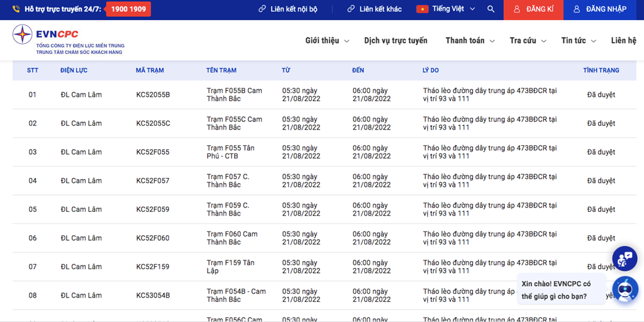Open the Liên hệ menu item

[x=623, y=41]
